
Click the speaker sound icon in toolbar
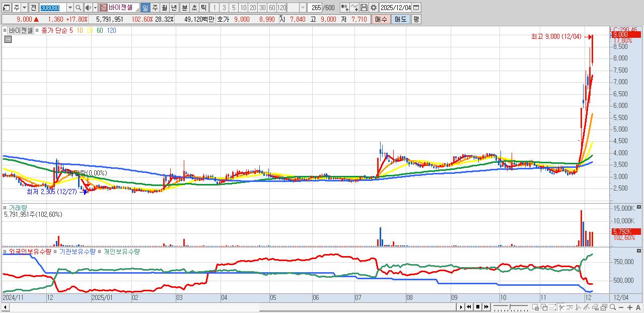coord(88,8)
